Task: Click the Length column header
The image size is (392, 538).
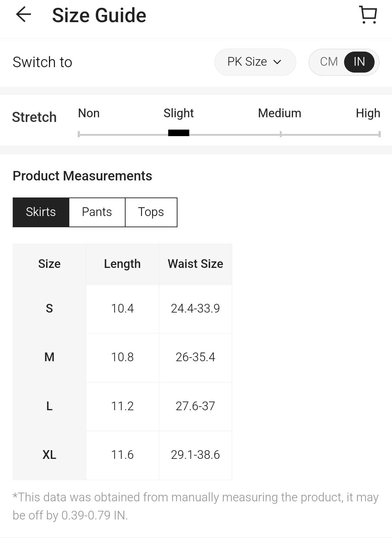Action: 122,264
